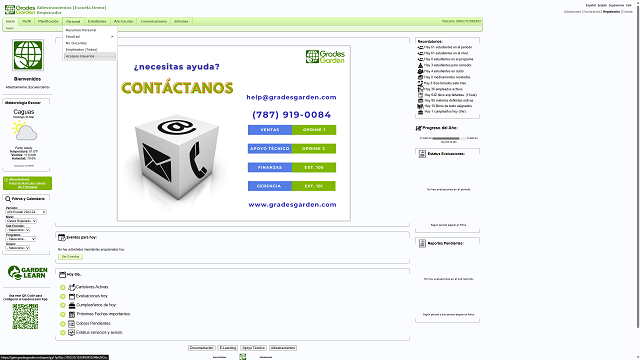Click the E-Learning footer button
The image size is (640, 360).
click(x=227, y=348)
